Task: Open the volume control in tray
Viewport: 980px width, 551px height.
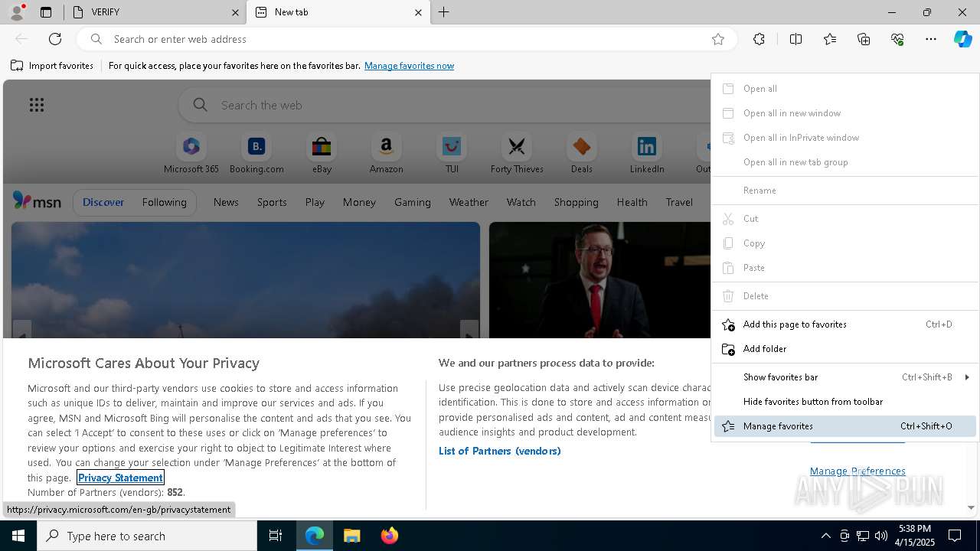Action: 880,536
